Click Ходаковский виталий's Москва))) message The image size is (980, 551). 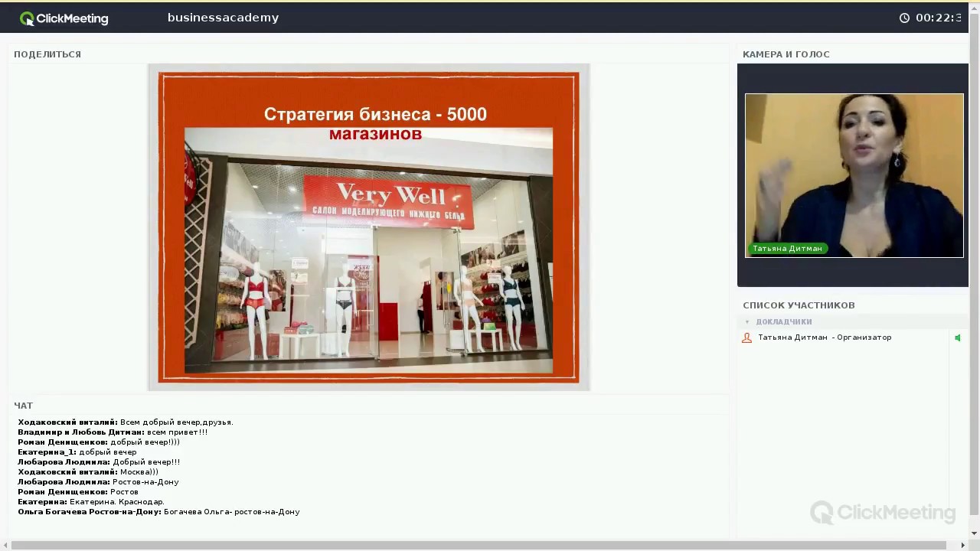coord(88,472)
